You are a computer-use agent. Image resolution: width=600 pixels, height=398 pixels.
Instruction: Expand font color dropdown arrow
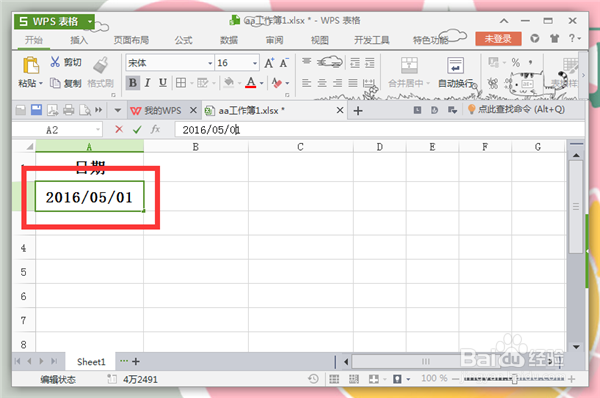(262, 83)
